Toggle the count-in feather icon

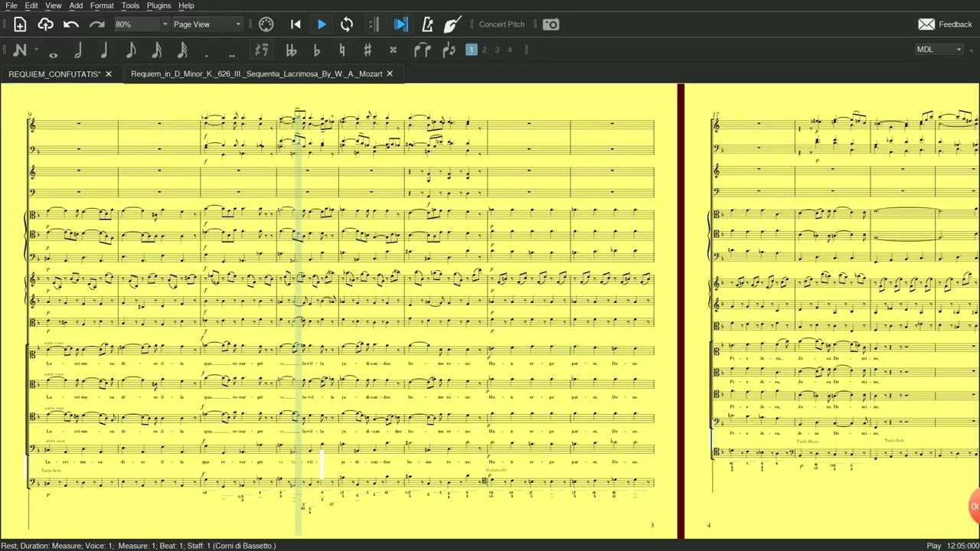[x=452, y=24]
